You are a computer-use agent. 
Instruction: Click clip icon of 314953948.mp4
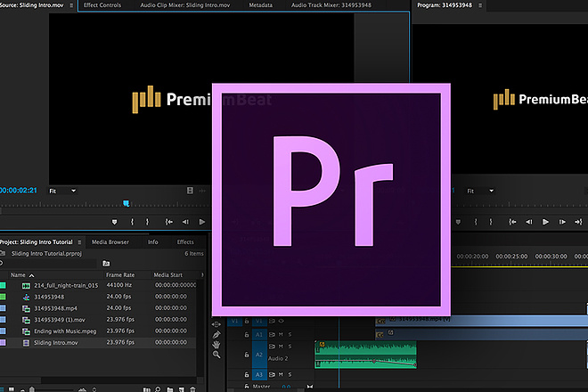tap(26, 309)
